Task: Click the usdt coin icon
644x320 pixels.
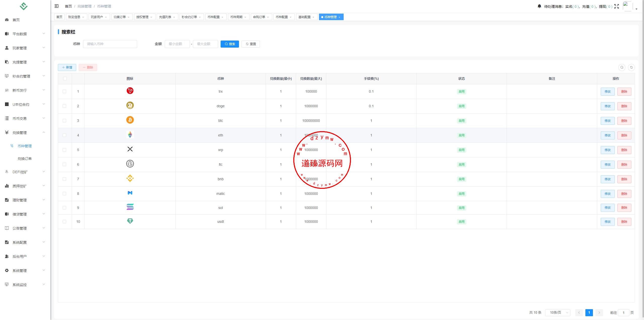Action: point(130,221)
